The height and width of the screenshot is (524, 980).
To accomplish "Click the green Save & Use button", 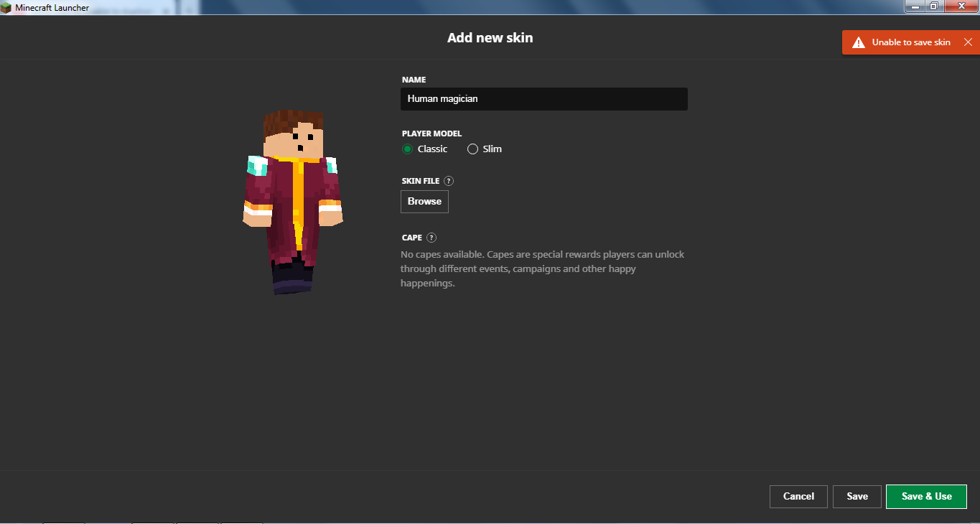I will coord(926,497).
